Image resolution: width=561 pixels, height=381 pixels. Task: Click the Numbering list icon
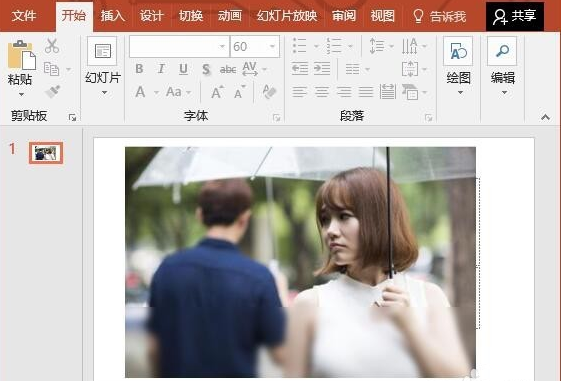334,46
